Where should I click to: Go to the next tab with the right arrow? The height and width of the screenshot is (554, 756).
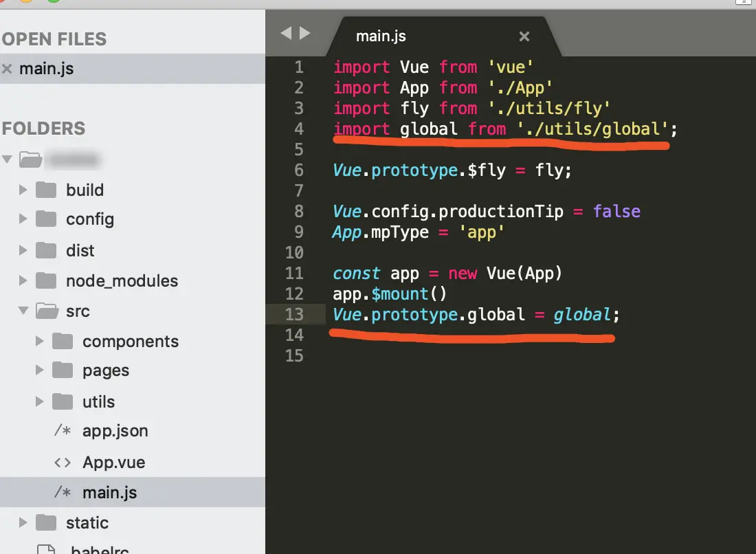(x=304, y=33)
